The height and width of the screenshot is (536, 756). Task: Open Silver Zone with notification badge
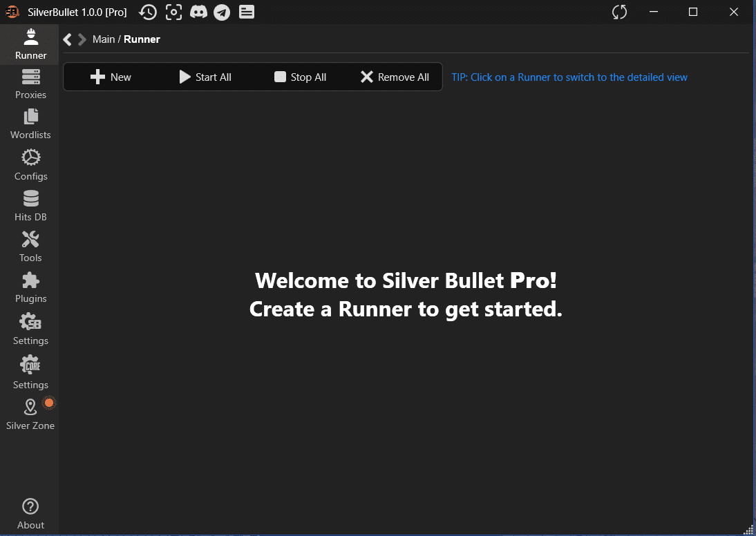pos(30,413)
